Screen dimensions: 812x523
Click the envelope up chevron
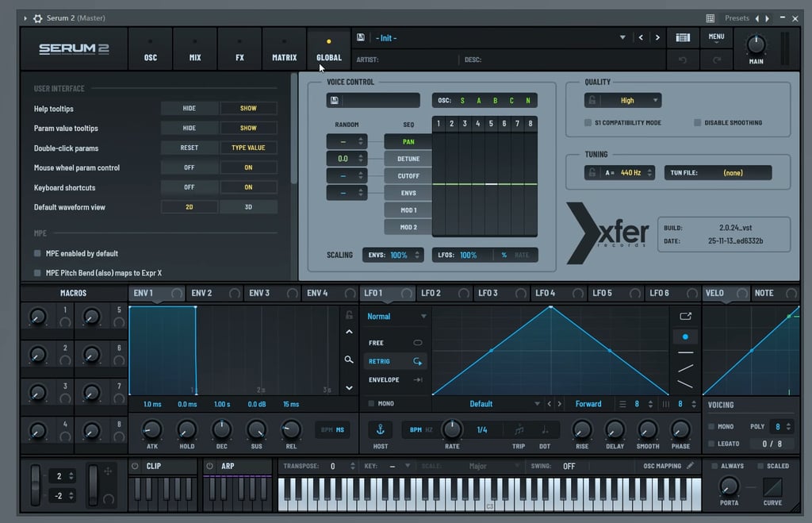click(x=349, y=332)
